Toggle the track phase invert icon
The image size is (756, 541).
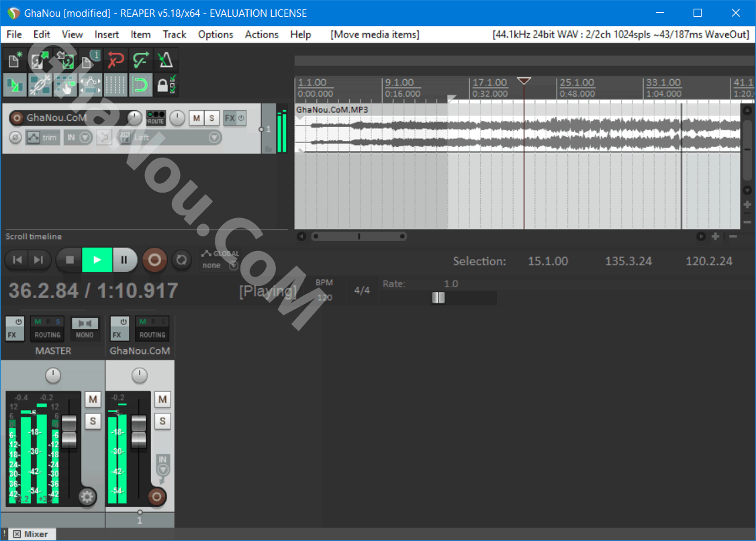pos(15,138)
